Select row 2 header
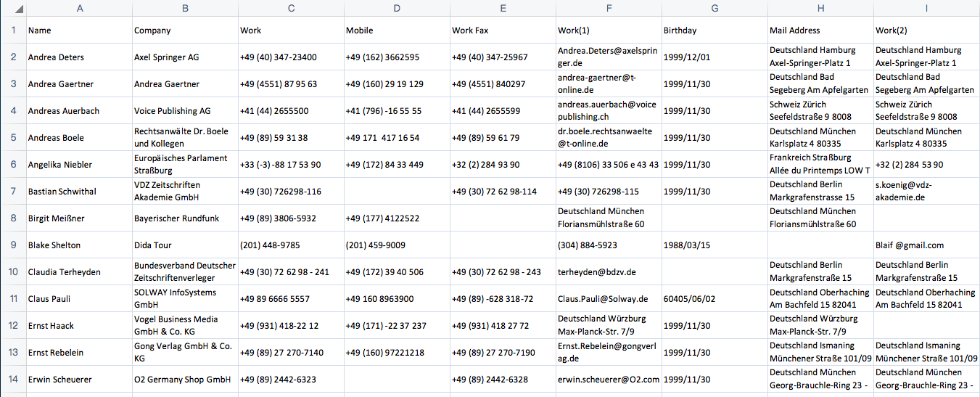 click(13, 57)
